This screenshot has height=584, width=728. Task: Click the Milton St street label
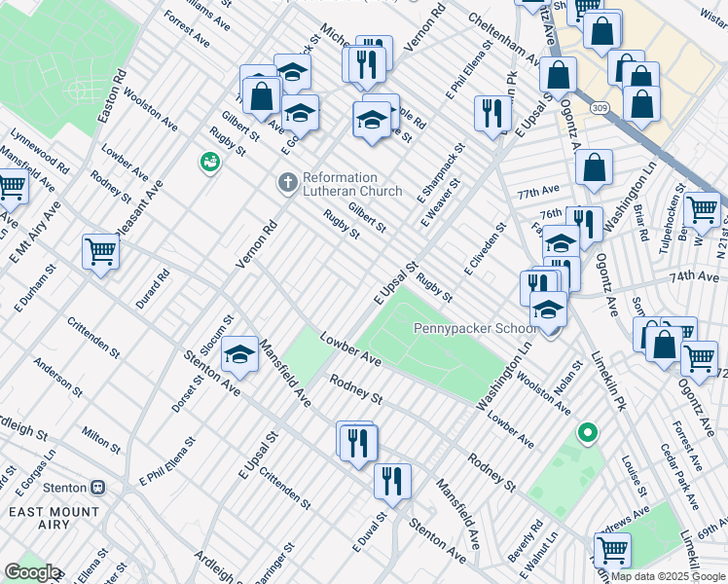pos(101,440)
